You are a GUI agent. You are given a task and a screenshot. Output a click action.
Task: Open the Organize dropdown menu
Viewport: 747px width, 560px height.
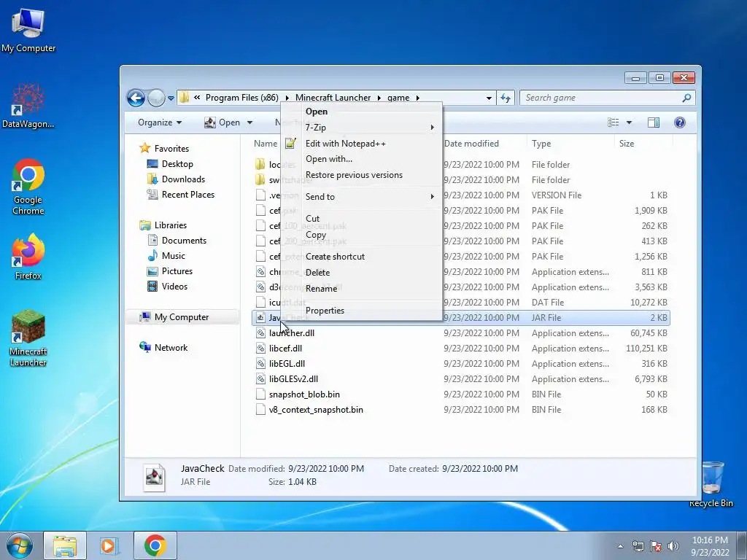[160, 122]
